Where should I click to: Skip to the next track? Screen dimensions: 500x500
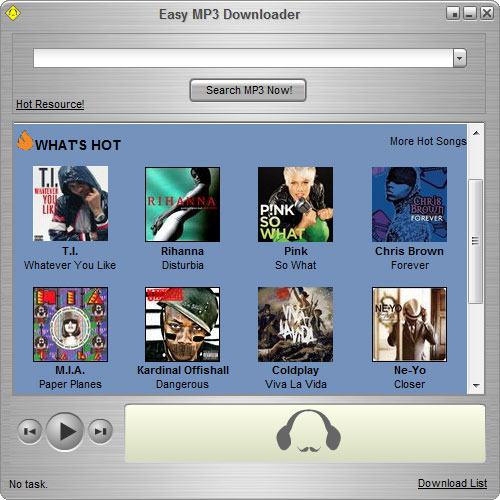click(100, 431)
